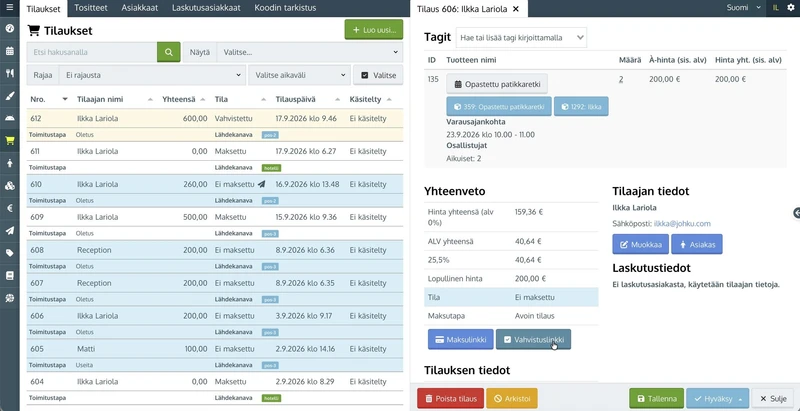Open the settings gear icon
The height and width of the screenshot is (411, 800).
point(791,8)
